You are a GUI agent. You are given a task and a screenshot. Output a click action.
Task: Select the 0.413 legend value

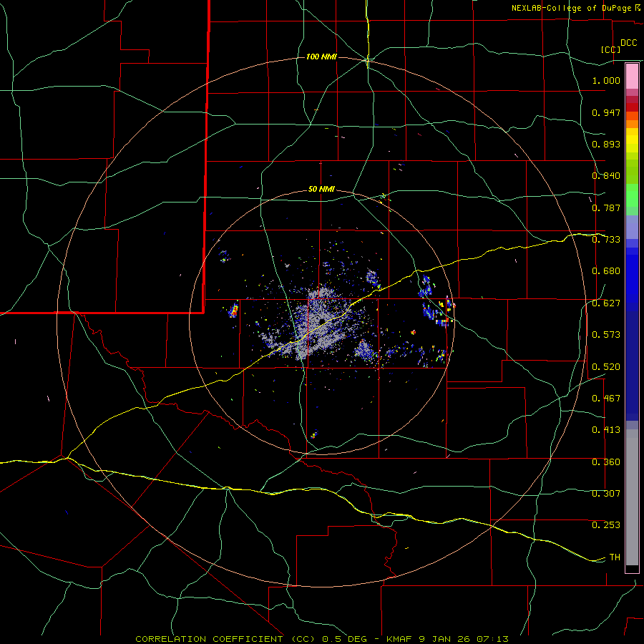click(x=606, y=430)
